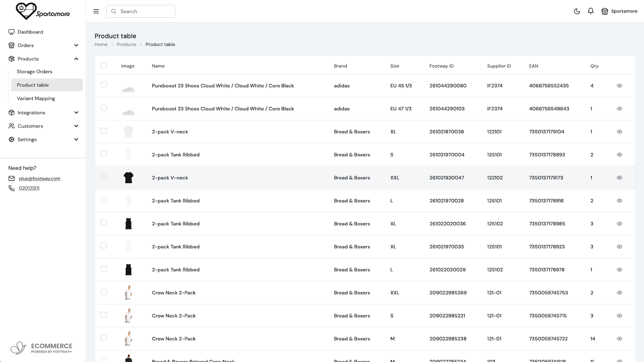Screen dimensions: 644x362
Task: View details eye for Footway ID 261022020036
Action: click(x=619, y=224)
